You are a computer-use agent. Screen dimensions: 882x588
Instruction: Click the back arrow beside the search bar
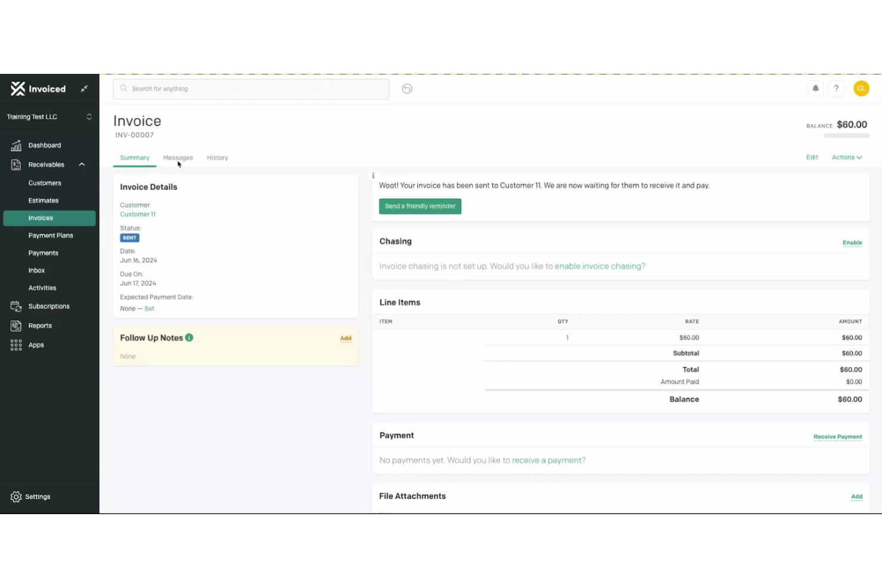[x=407, y=88]
